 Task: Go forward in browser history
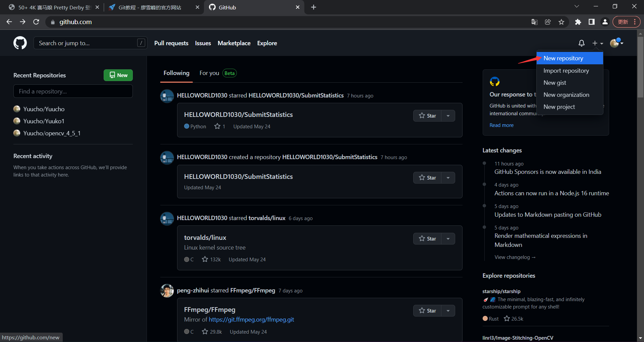[x=22, y=22]
